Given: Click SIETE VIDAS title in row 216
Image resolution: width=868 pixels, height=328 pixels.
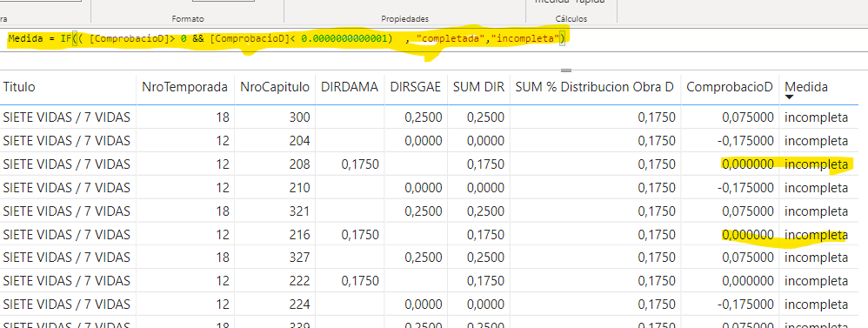Looking at the screenshot, I should (66, 235).
